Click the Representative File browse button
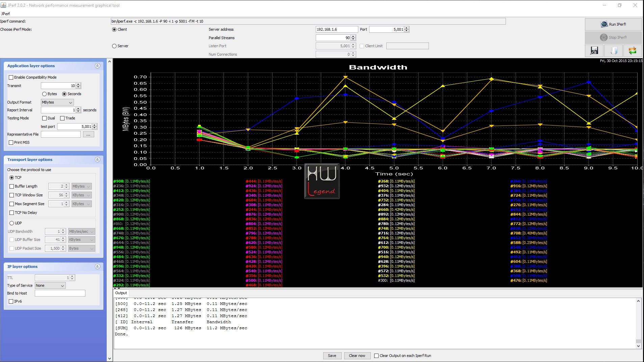The width and height of the screenshot is (644, 362). pyautogui.click(x=88, y=134)
